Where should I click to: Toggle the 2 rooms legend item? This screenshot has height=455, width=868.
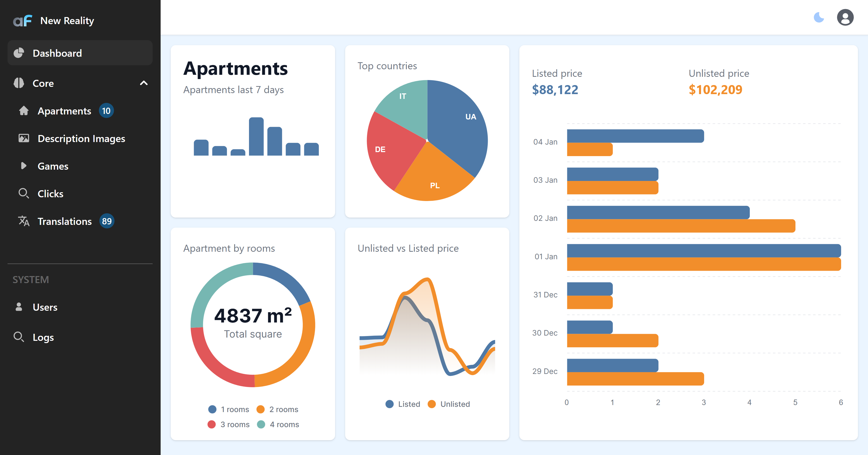pyautogui.click(x=277, y=409)
